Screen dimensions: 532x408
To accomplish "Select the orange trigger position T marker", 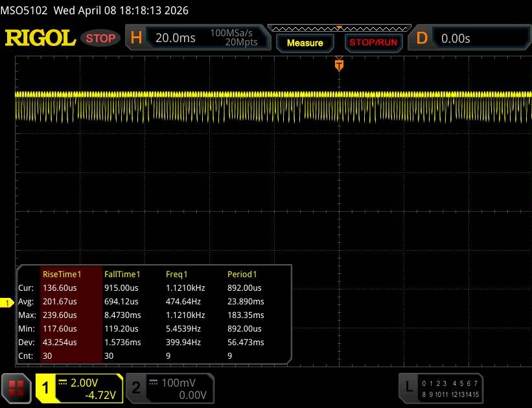I will click(x=338, y=65).
